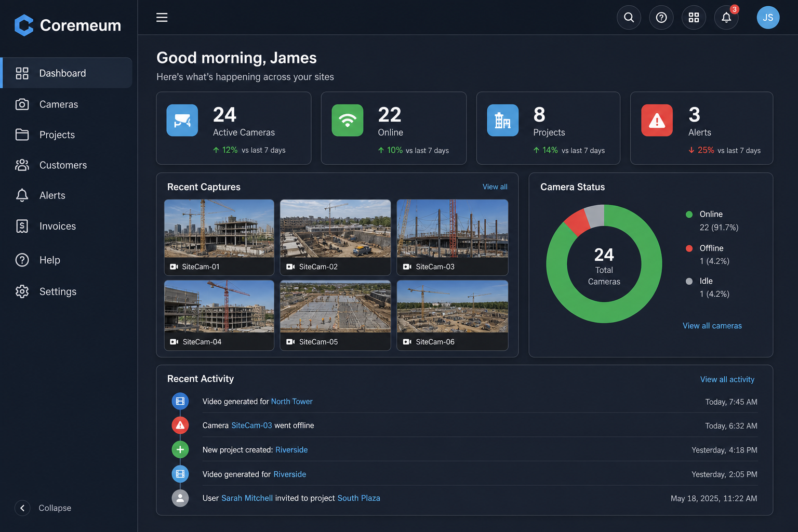Click '22 (91.7%)' online value
Screen dimensions: 798x532
pos(719,228)
